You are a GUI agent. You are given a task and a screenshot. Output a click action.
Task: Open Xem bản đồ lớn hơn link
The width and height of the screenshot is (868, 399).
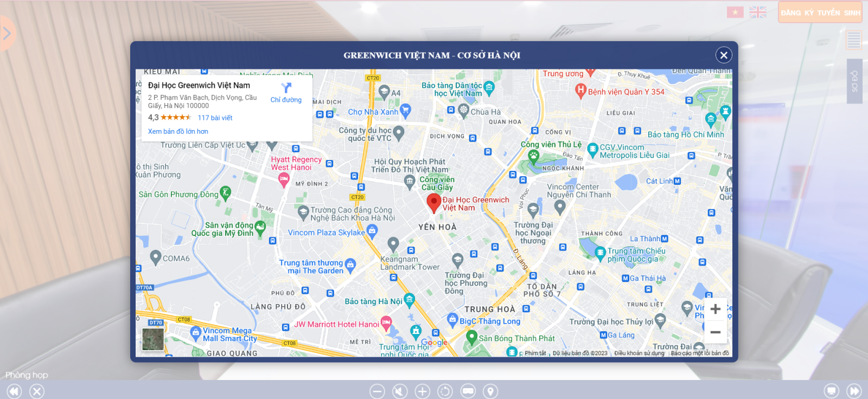(178, 132)
